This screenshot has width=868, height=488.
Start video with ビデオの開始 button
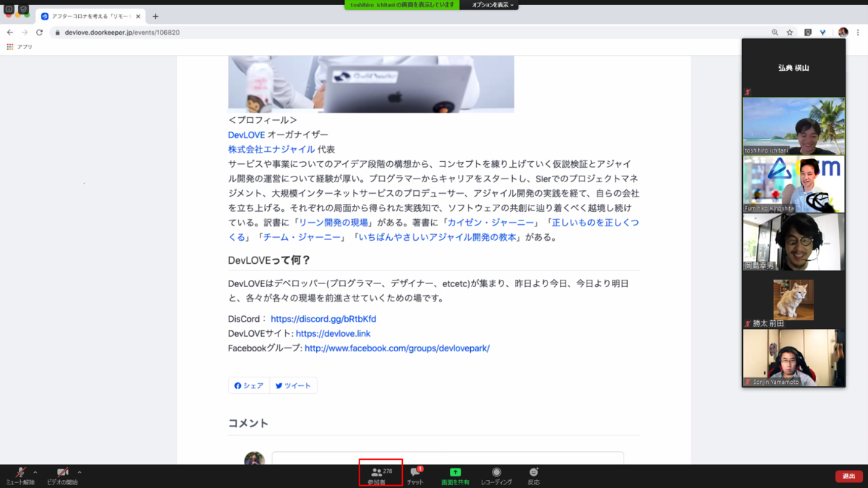pyautogui.click(x=62, y=476)
